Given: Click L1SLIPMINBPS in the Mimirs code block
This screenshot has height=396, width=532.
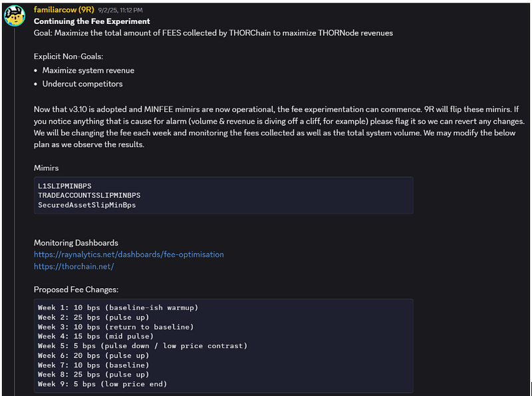Looking at the screenshot, I should (x=65, y=186).
